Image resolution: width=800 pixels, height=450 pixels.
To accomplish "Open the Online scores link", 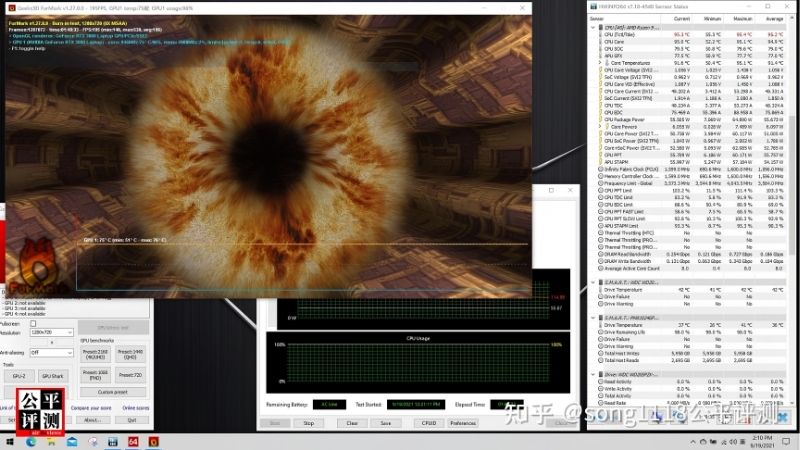I will pyautogui.click(x=136, y=408).
